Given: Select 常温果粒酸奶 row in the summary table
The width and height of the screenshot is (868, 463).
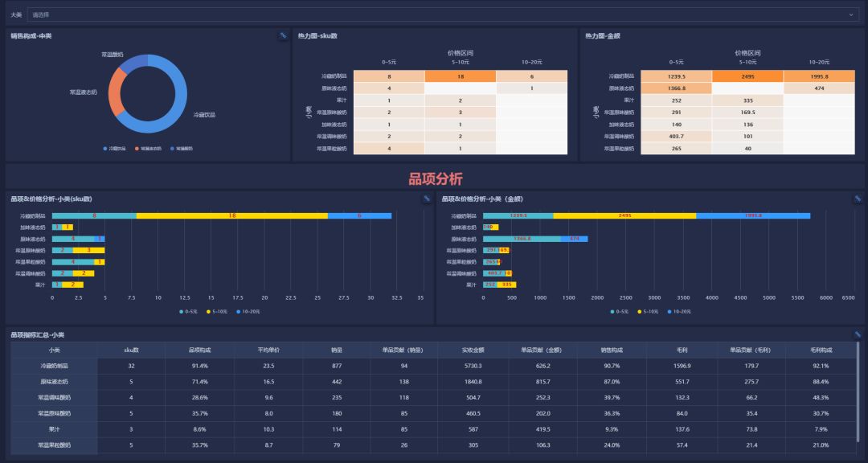Looking at the screenshot, I should [x=433, y=445].
